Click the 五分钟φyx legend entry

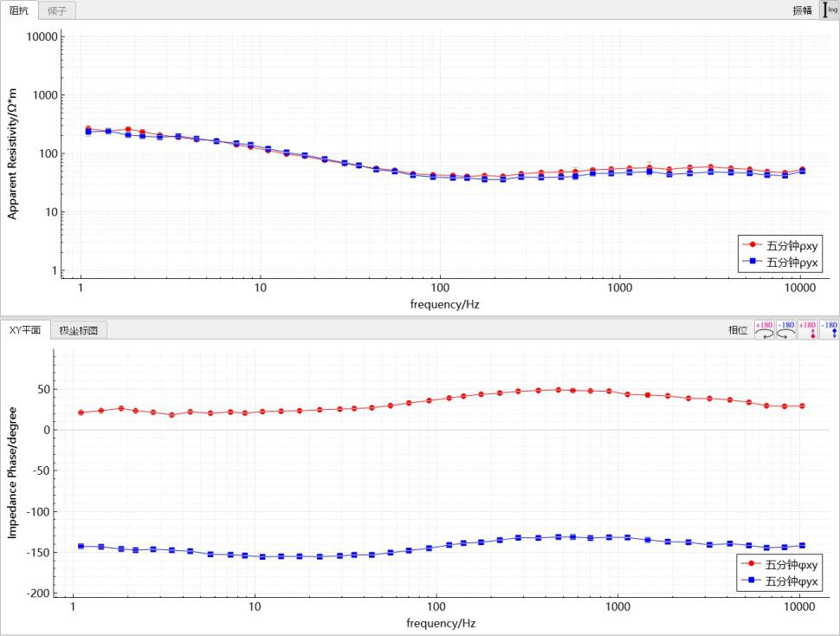[x=779, y=581]
